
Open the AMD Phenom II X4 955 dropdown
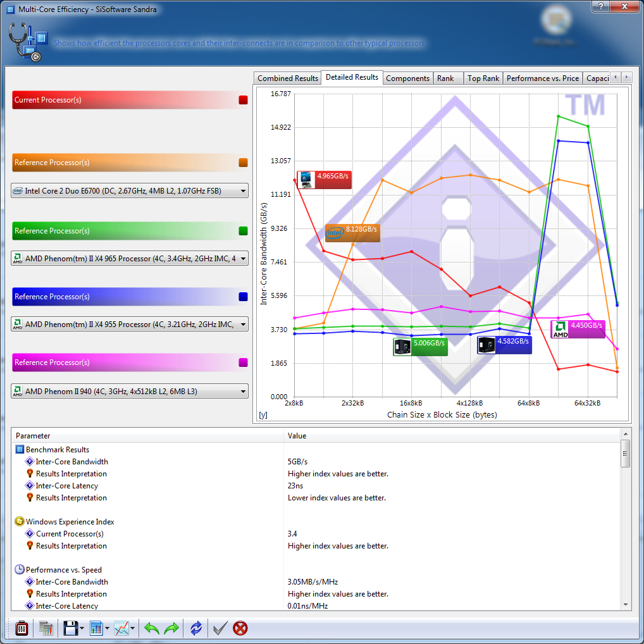130,324
